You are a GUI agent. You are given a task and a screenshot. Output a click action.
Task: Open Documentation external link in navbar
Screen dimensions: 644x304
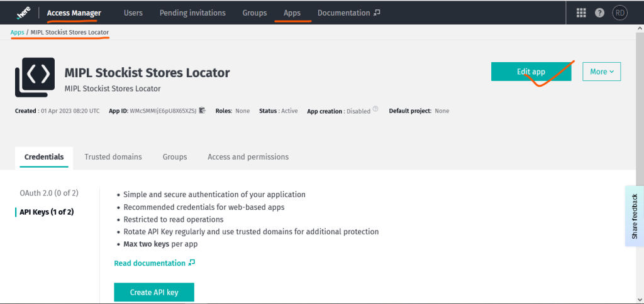[348, 13]
